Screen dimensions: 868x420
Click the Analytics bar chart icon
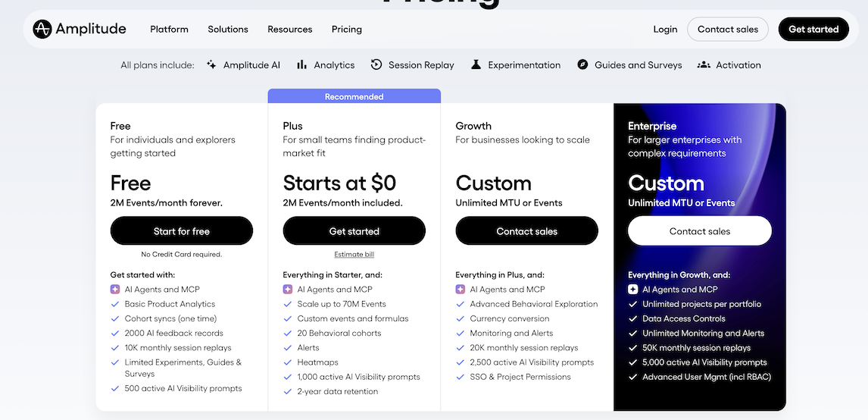click(301, 65)
